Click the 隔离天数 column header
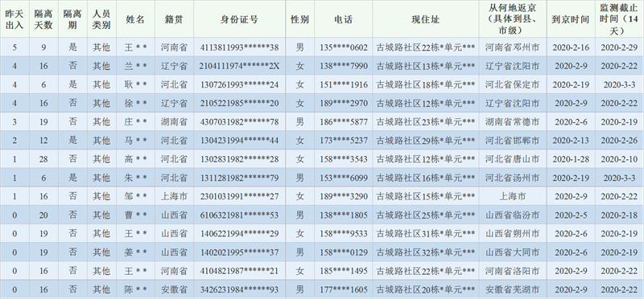 point(43,19)
